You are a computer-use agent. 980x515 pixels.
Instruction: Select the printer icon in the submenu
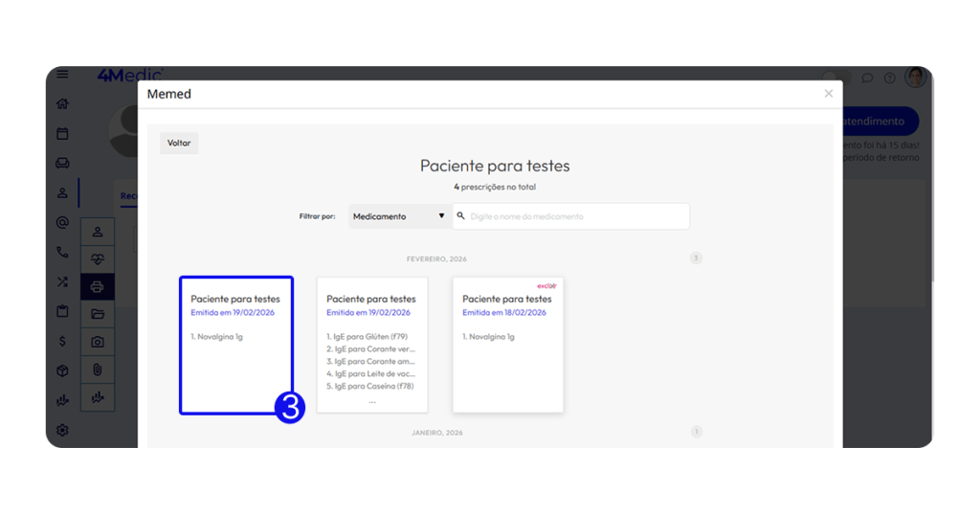pyautogui.click(x=98, y=286)
